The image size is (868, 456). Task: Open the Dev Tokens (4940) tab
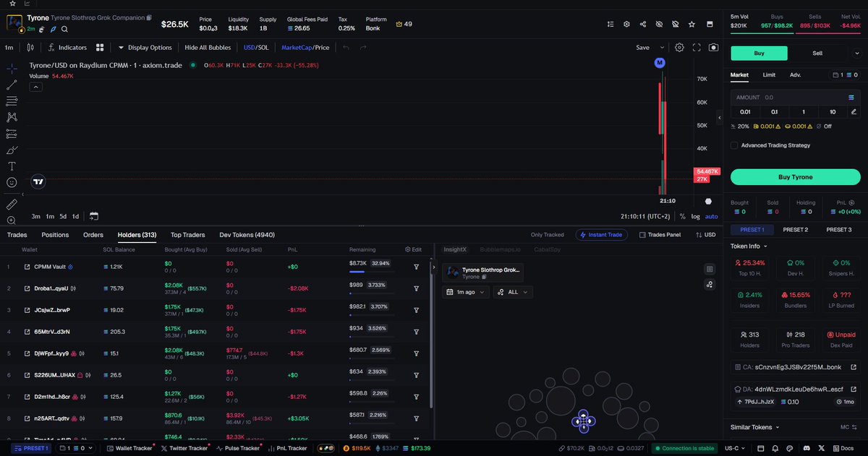click(247, 235)
